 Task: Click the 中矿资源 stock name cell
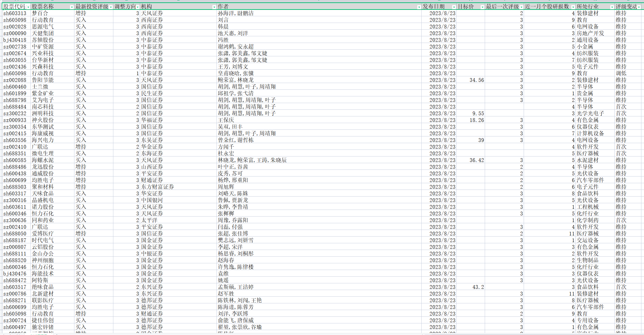point(52,47)
